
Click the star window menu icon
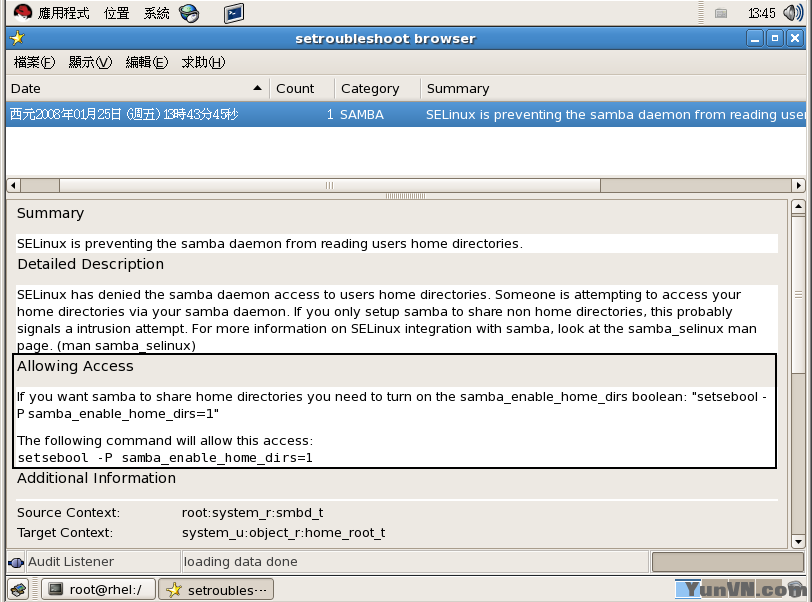click(17, 38)
